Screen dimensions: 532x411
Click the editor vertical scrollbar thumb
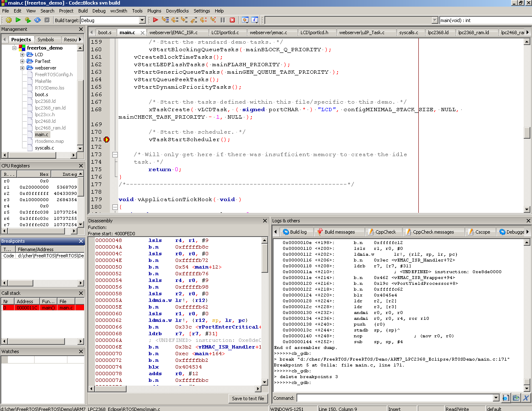click(x=527, y=132)
